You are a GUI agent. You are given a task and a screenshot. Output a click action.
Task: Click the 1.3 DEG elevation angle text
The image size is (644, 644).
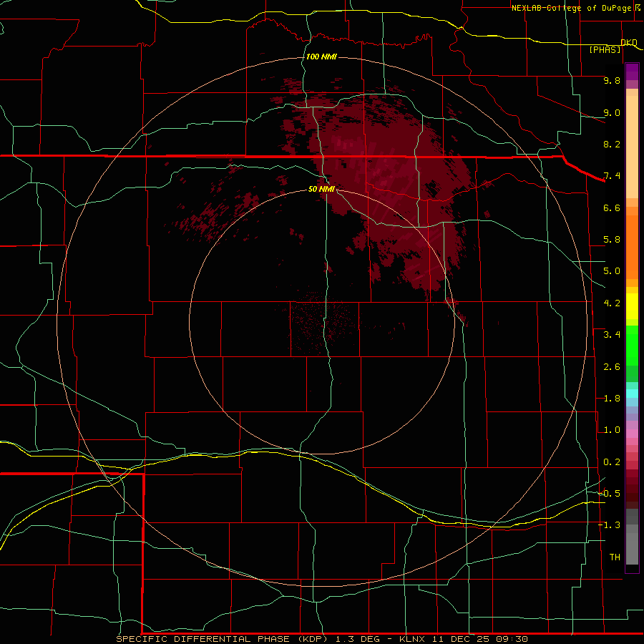[x=358, y=639]
